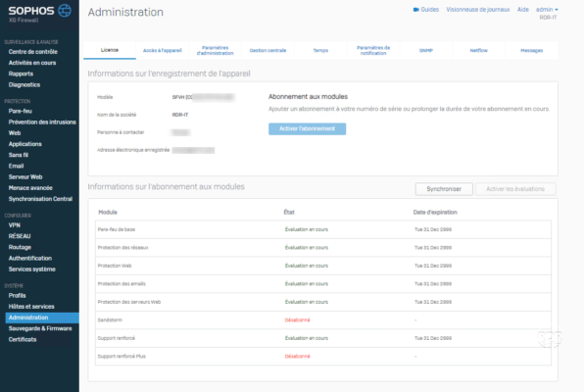Click company name value RDR-IT
584x392 pixels.
click(x=180, y=115)
